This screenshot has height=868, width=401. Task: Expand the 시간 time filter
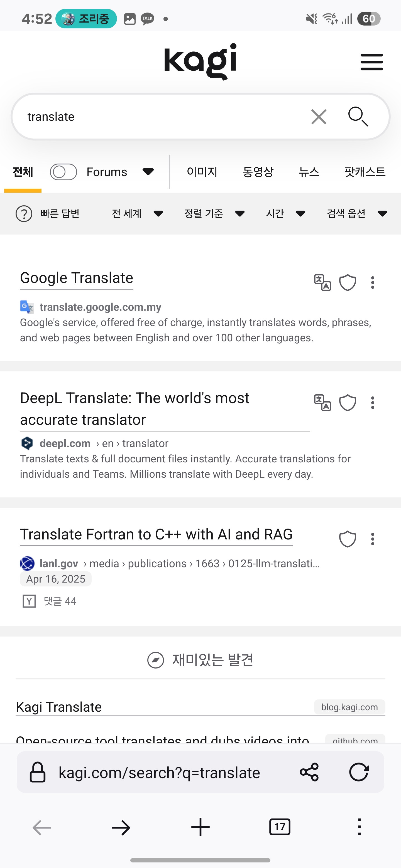(x=286, y=214)
